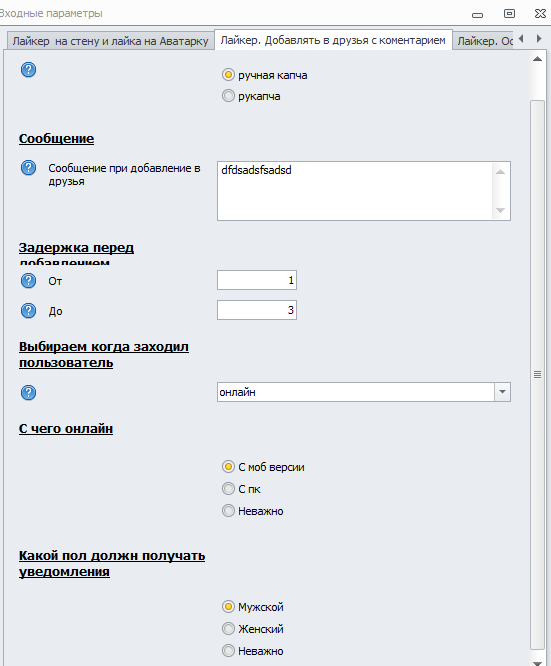Click the 'От' delay input field
The height and width of the screenshot is (666, 551).
pos(257,280)
